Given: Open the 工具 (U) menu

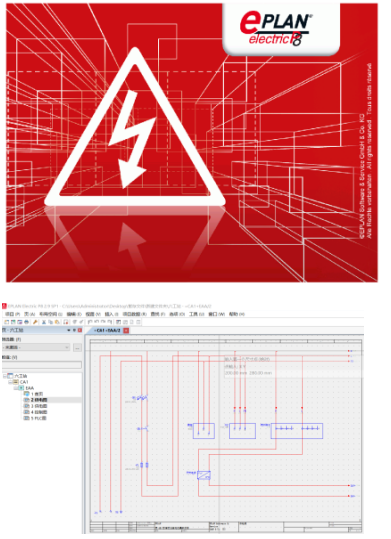Looking at the screenshot, I should pyautogui.click(x=197, y=314).
